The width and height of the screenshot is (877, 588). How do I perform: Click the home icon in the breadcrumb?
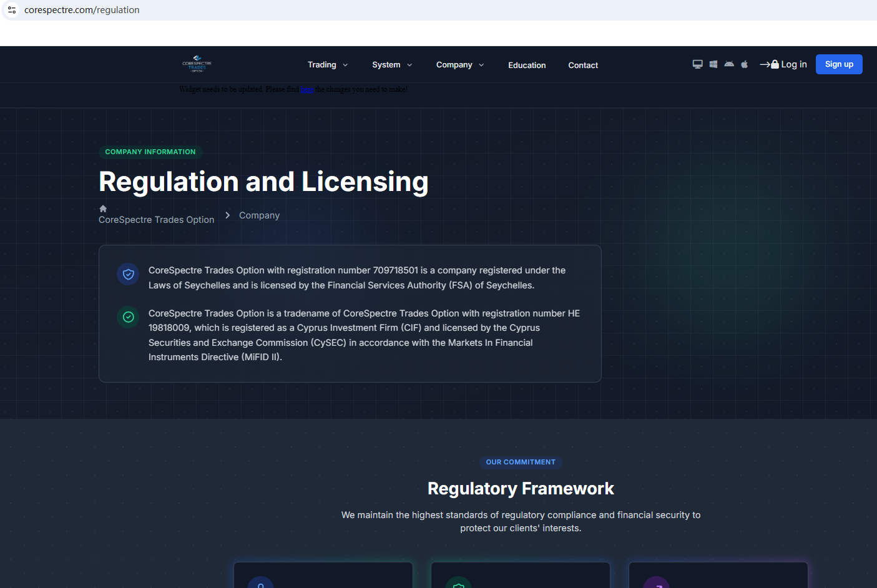103,208
